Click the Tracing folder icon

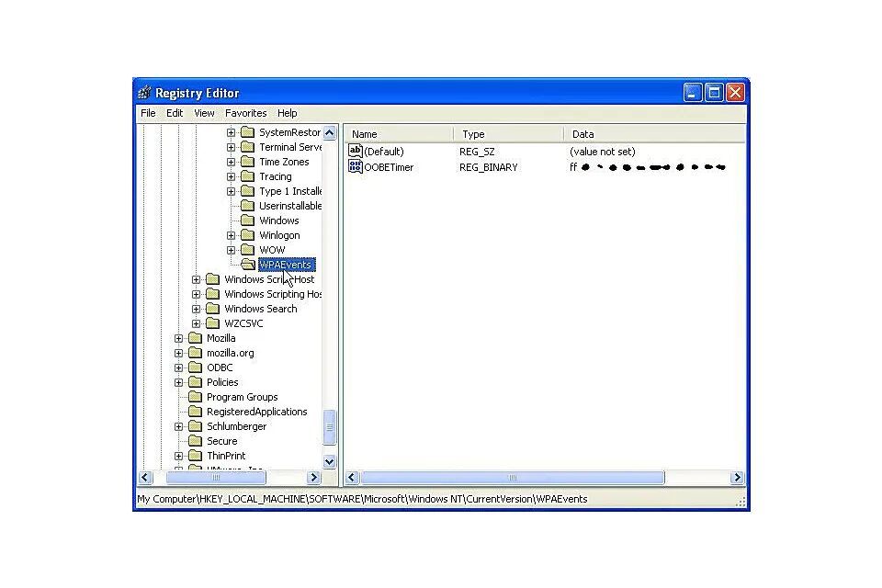click(247, 176)
